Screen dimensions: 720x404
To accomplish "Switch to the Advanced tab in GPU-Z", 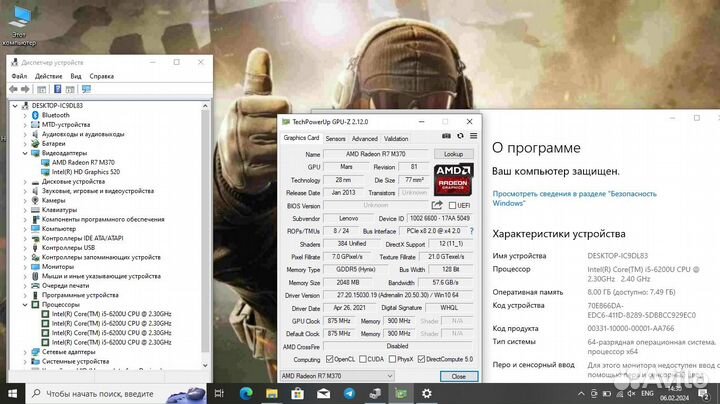I will click(x=365, y=139).
